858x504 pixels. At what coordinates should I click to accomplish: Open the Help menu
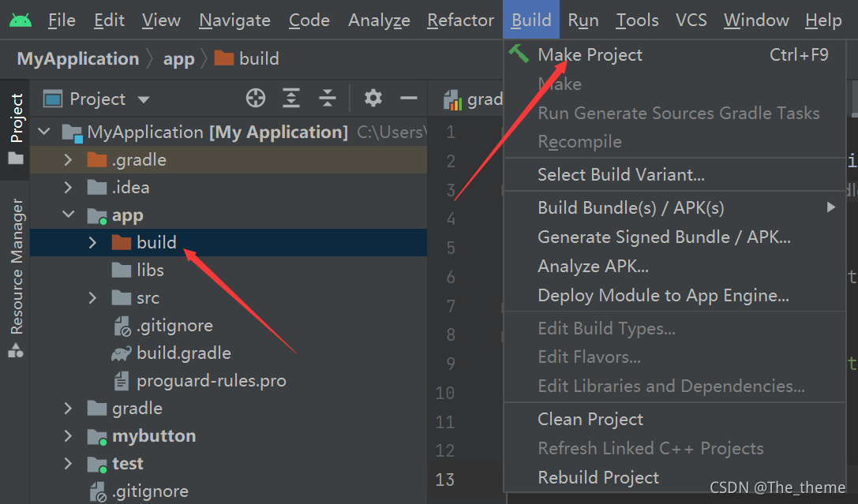823,21
